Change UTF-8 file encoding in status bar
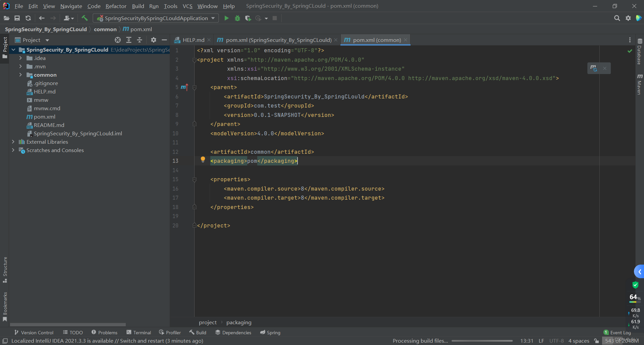This screenshot has height=345, width=644. coord(556,341)
